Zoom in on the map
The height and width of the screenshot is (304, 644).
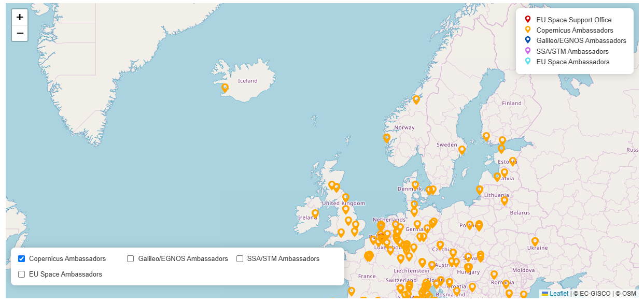[20, 17]
